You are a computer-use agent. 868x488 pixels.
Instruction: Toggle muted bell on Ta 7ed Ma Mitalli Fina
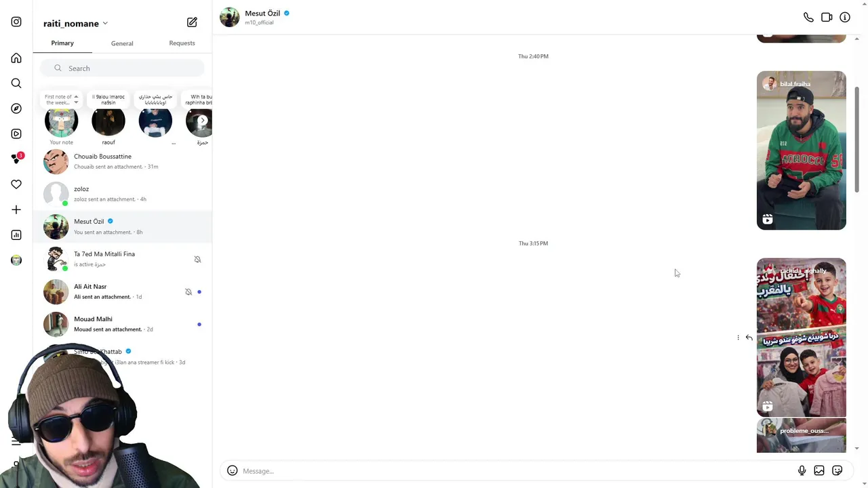197,260
